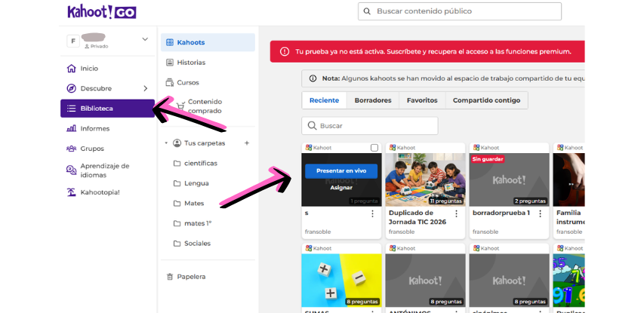The height and width of the screenshot is (313, 644).
Task: Click 'fransoble' under borradorprueba 1
Action: tap(485, 232)
